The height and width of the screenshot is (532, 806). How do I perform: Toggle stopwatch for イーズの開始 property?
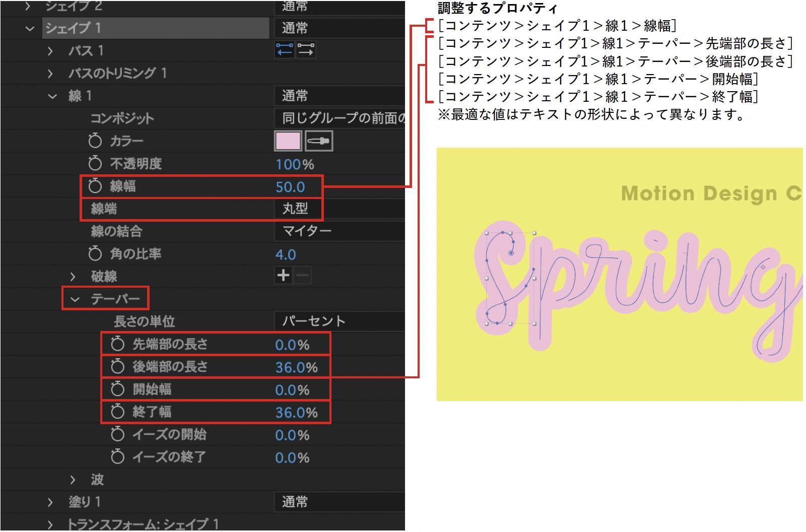tap(117, 434)
